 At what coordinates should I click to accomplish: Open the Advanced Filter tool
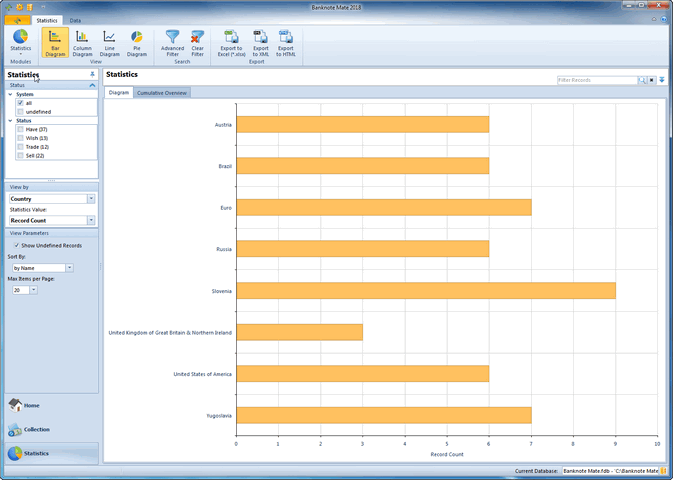pyautogui.click(x=172, y=42)
